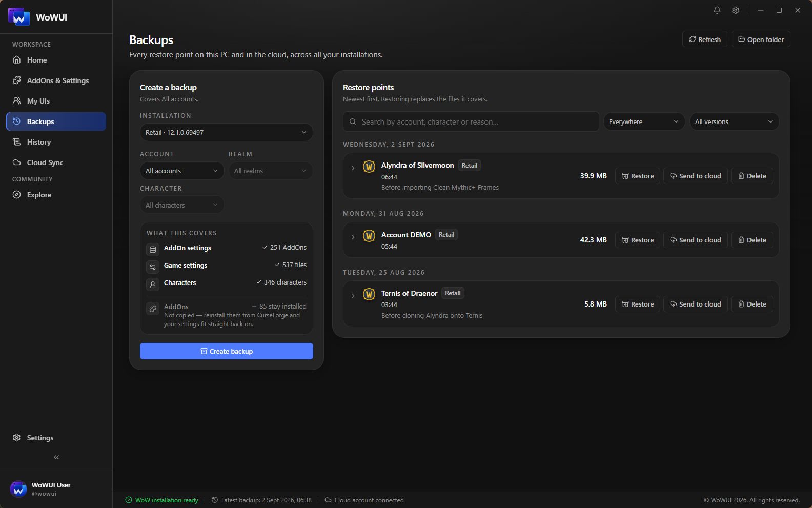
Task: Open the All realms dropdown
Action: click(271, 171)
